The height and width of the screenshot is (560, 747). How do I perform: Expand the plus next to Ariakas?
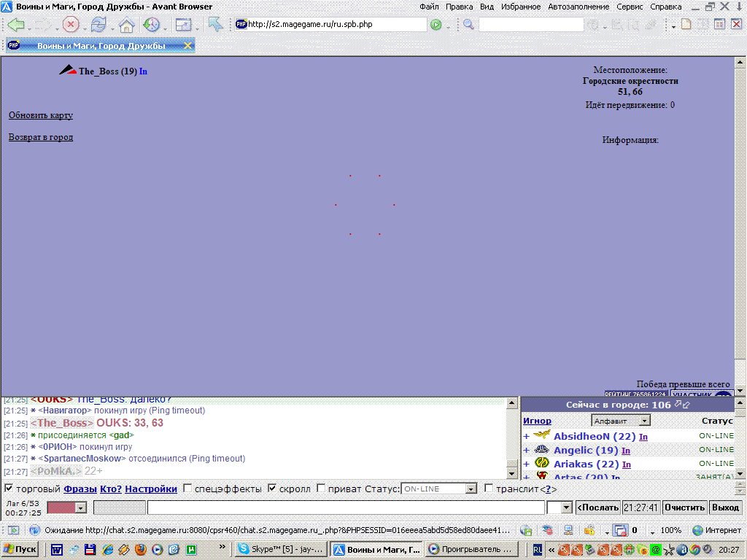(x=527, y=464)
